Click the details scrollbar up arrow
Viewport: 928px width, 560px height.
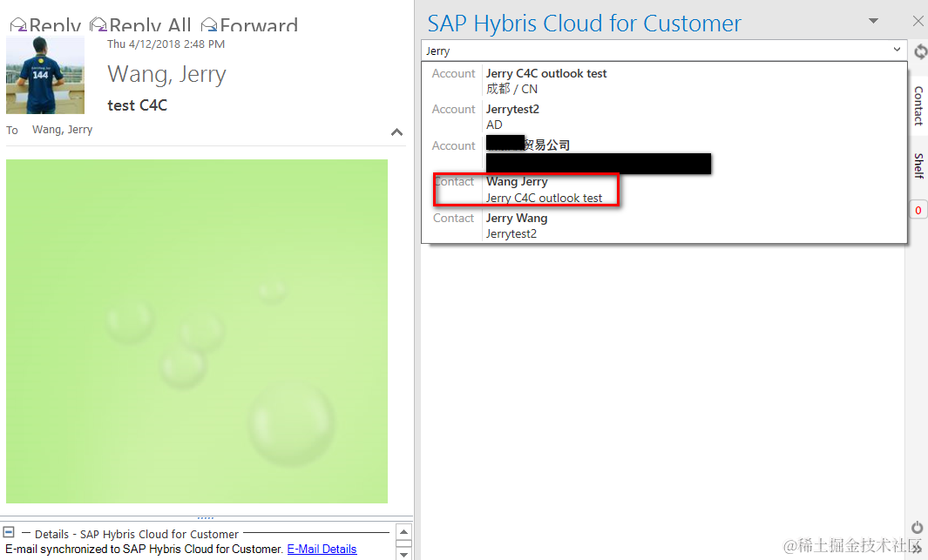tap(403, 531)
